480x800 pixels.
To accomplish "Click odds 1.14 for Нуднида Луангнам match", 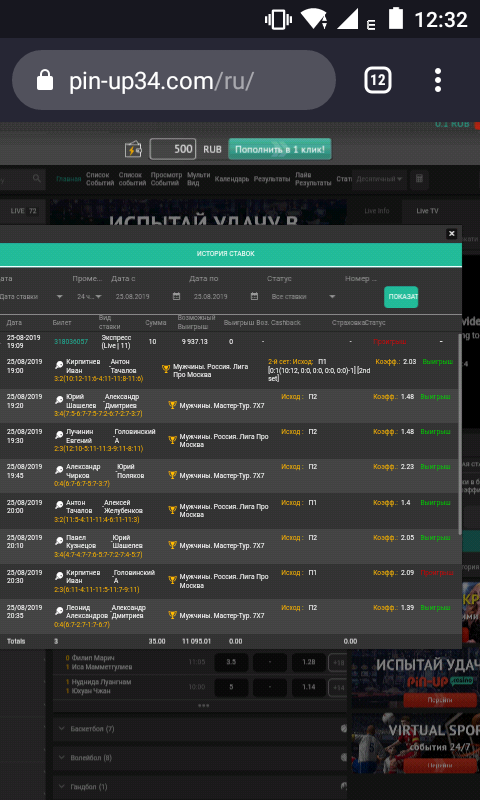I will (308, 687).
